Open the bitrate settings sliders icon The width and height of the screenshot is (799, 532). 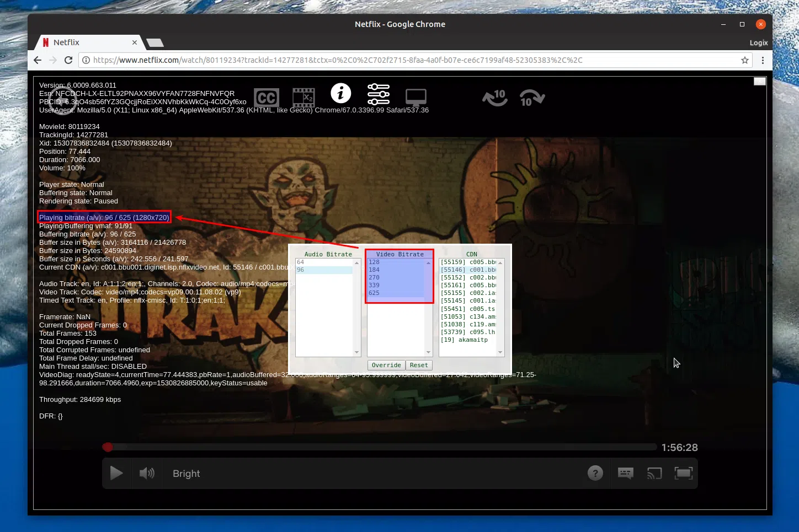click(x=379, y=94)
